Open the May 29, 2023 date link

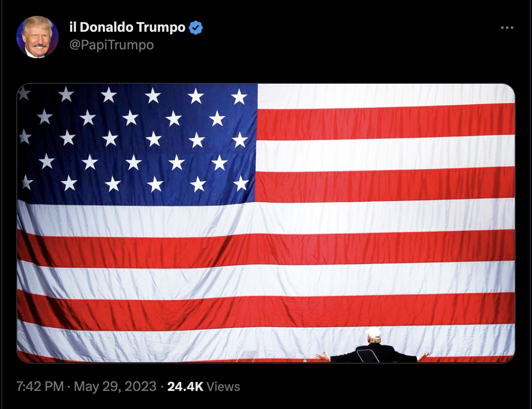[x=115, y=387]
